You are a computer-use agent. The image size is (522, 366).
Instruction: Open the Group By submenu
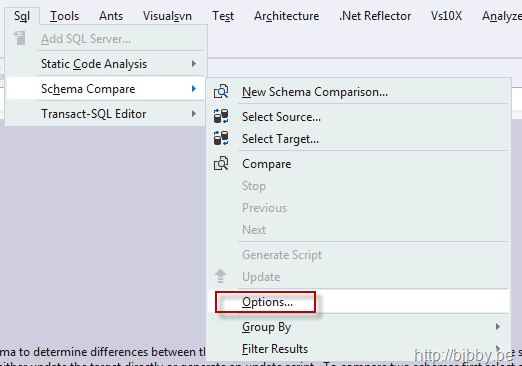(x=358, y=327)
